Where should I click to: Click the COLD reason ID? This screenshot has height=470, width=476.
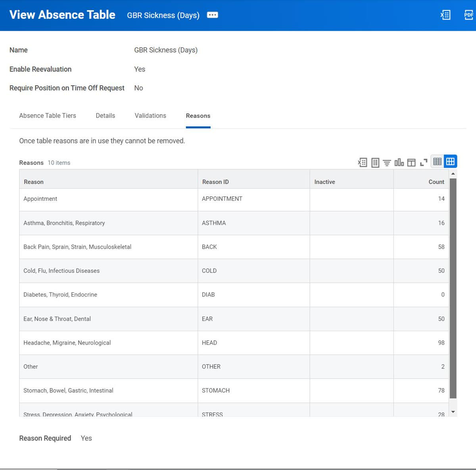(x=209, y=270)
